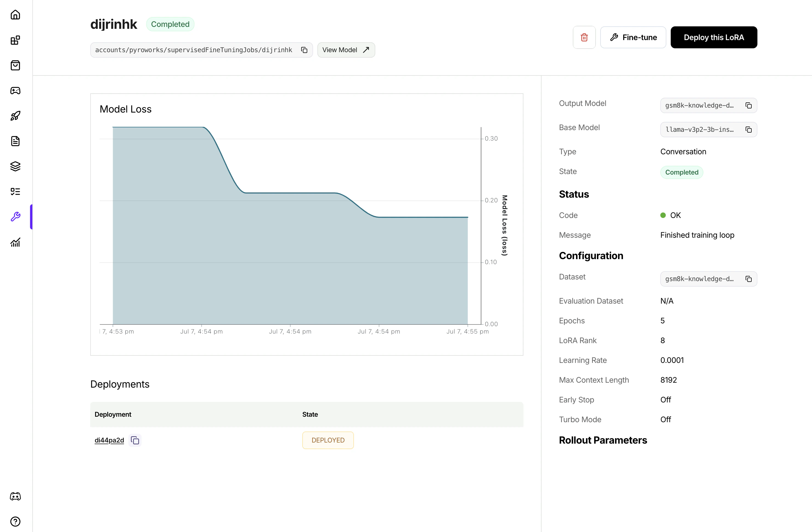Click the home icon in sidebar

(x=15, y=15)
